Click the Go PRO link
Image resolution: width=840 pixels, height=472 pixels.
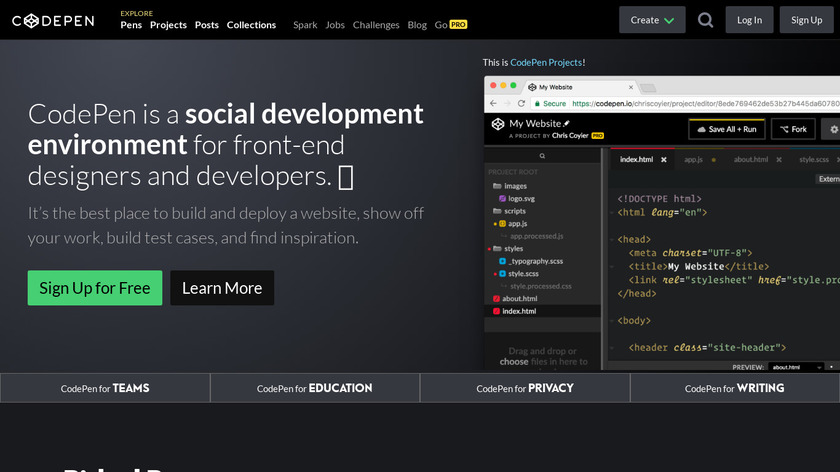[x=451, y=25]
